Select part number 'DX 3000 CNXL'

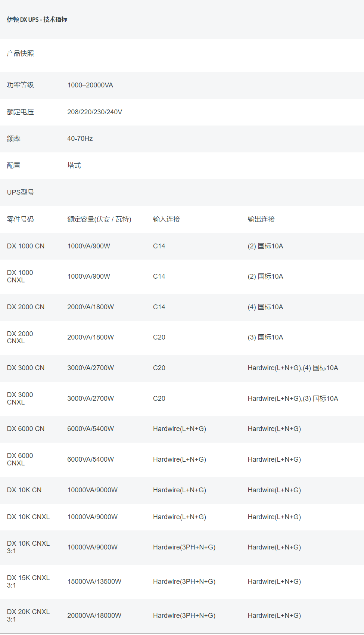tap(20, 399)
